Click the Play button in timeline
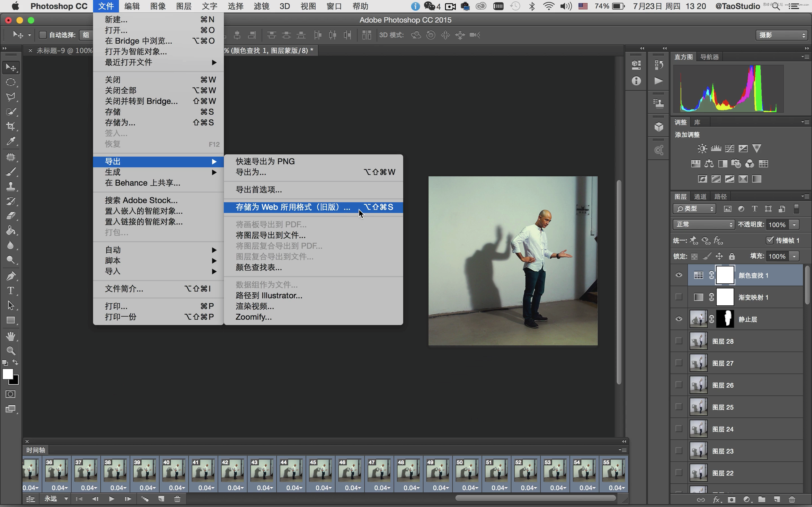 pyautogui.click(x=112, y=499)
